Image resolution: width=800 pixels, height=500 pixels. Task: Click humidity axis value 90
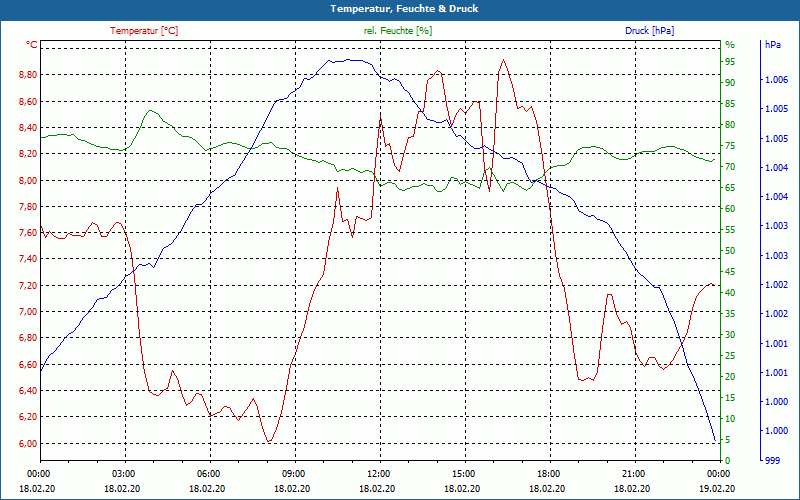tap(730, 83)
